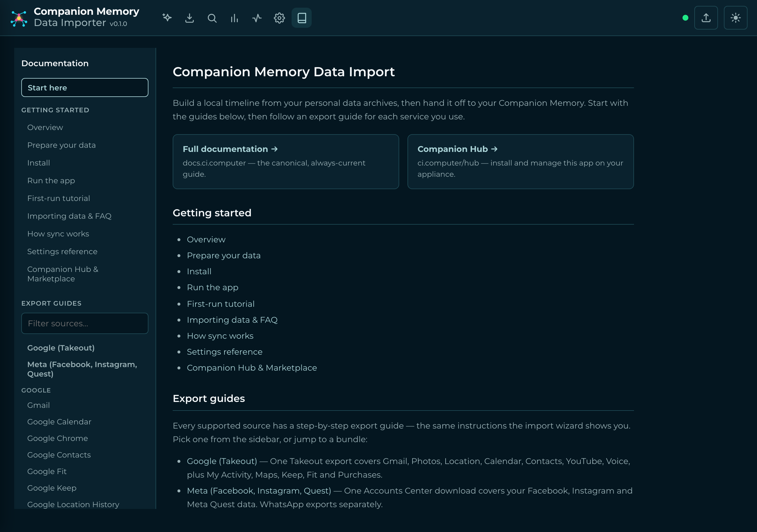Click the search magnifier icon
The image size is (757, 532).
pyautogui.click(x=212, y=18)
